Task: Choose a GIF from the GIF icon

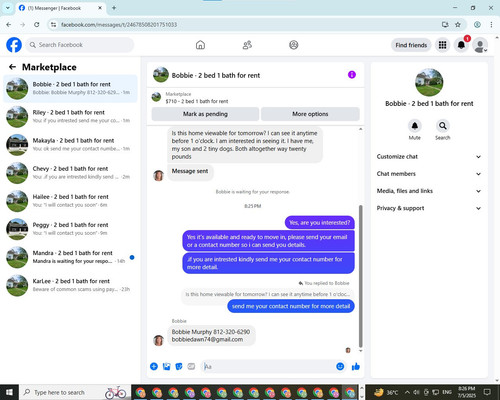Action: click(x=191, y=366)
